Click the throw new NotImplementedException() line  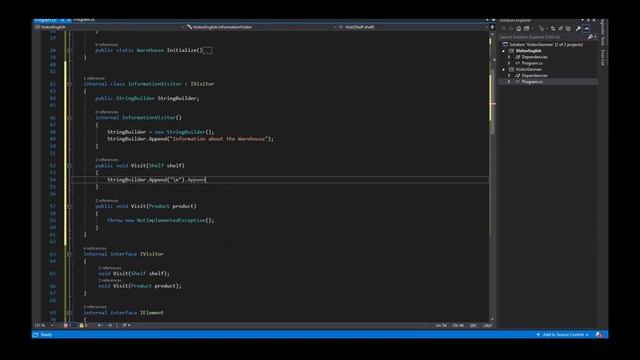pos(161,220)
